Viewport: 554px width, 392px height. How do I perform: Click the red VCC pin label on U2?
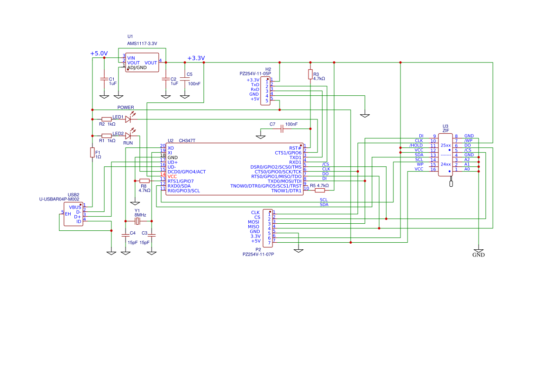pyautogui.click(x=172, y=176)
